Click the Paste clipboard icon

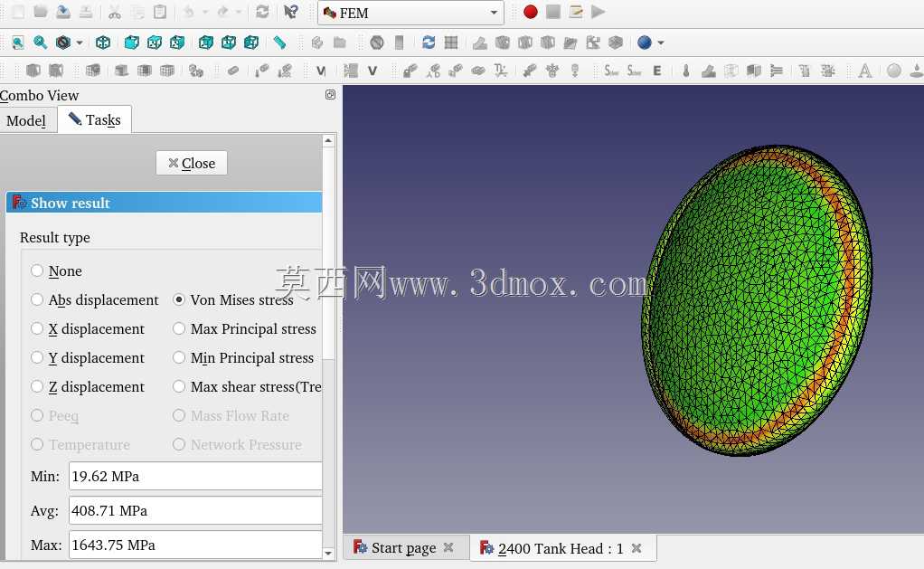160,12
